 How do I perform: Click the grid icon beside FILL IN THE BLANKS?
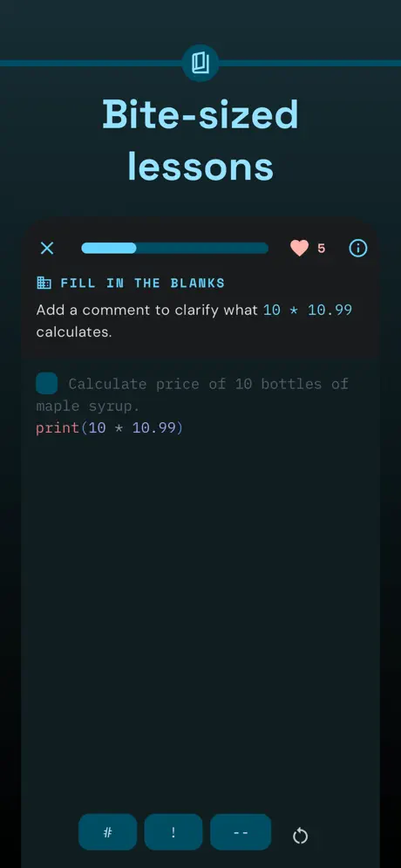[44, 283]
